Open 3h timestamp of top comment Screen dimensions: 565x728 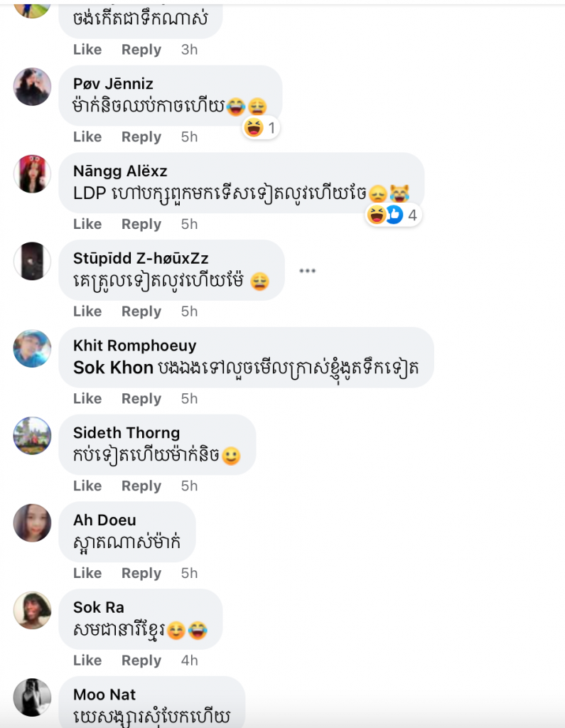pyautogui.click(x=190, y=50)
